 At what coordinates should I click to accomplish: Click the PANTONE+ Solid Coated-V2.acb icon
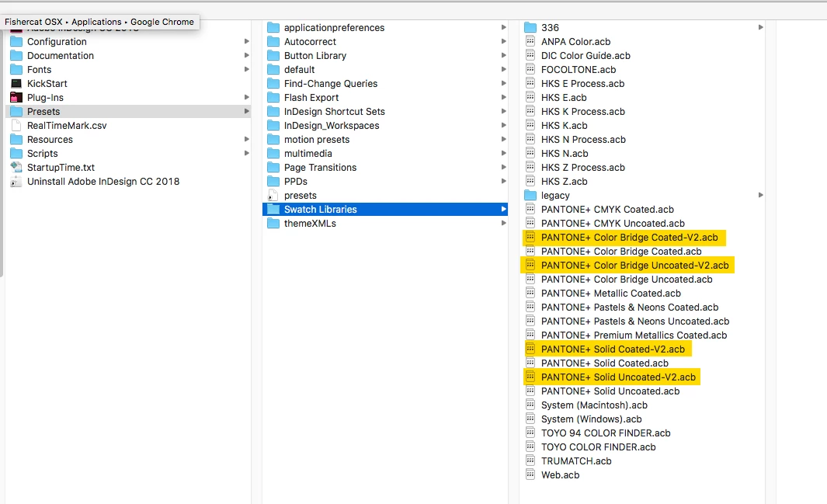(530, 349)
